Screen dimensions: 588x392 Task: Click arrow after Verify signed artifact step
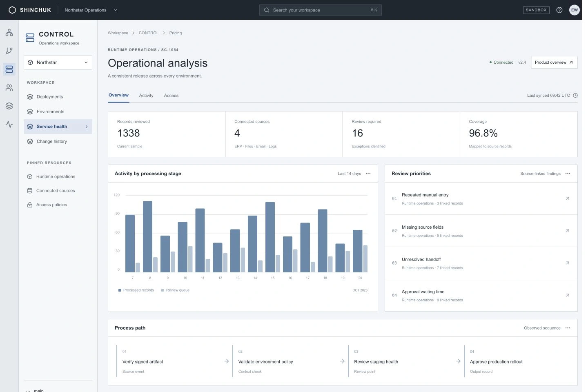(227, 361)
